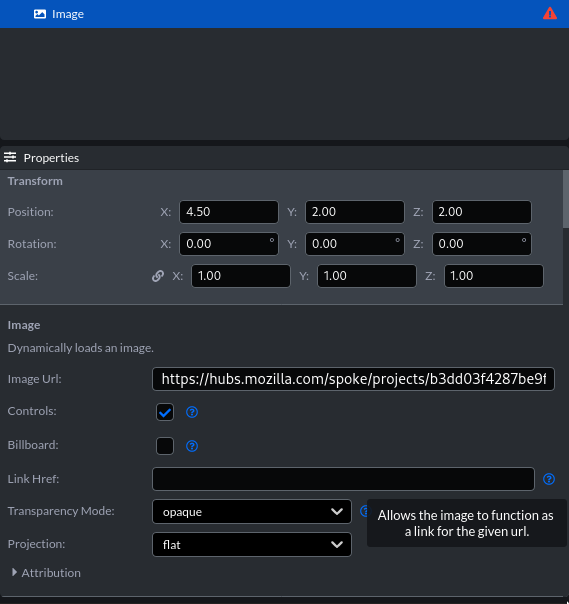Screen dimensions: 569x604
Task: Click the properties panel vertical scrollbar
Action: click(x=566, y=199)
